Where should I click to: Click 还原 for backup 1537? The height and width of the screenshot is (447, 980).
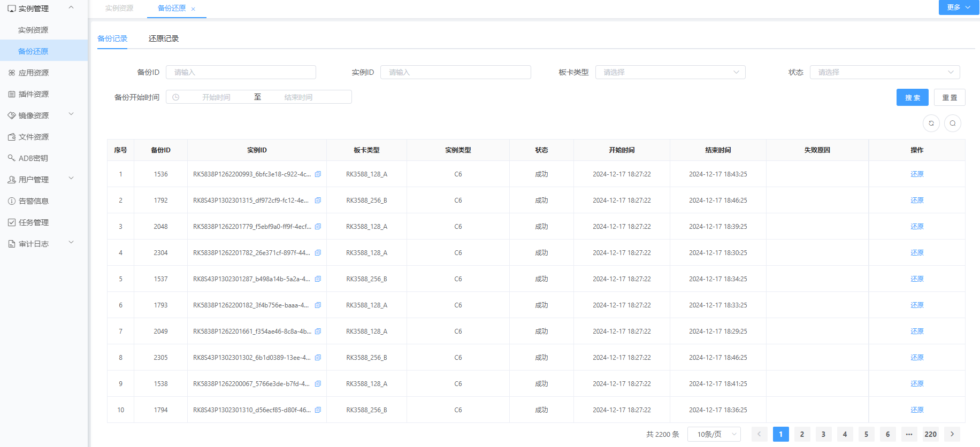click(x=917, y=279)
